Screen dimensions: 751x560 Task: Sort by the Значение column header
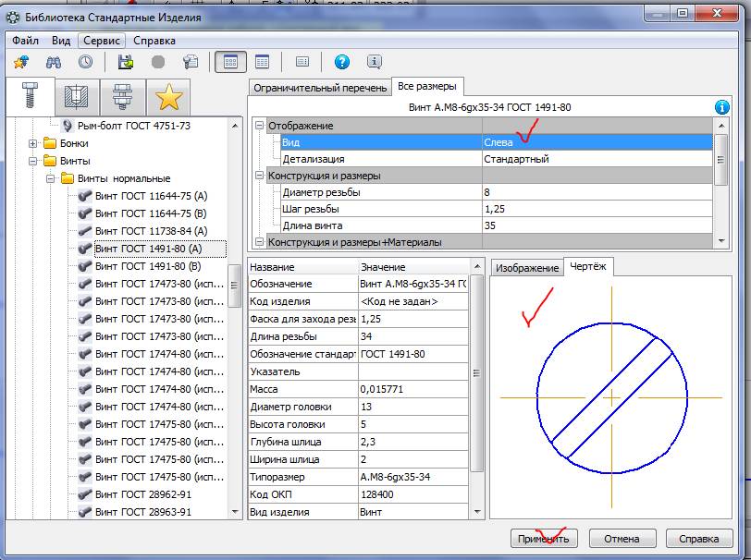pyautogui.click(x=413, y=267)
